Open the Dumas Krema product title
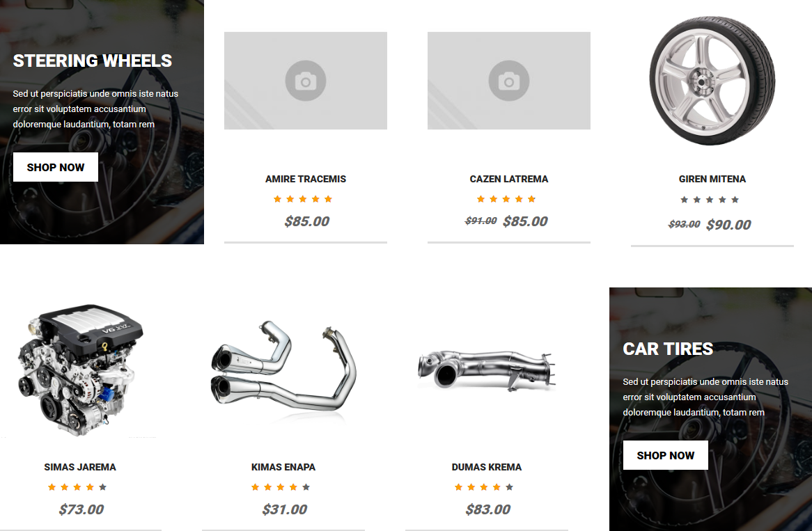The width and height of the screenshot is (812, 531). 486,468
